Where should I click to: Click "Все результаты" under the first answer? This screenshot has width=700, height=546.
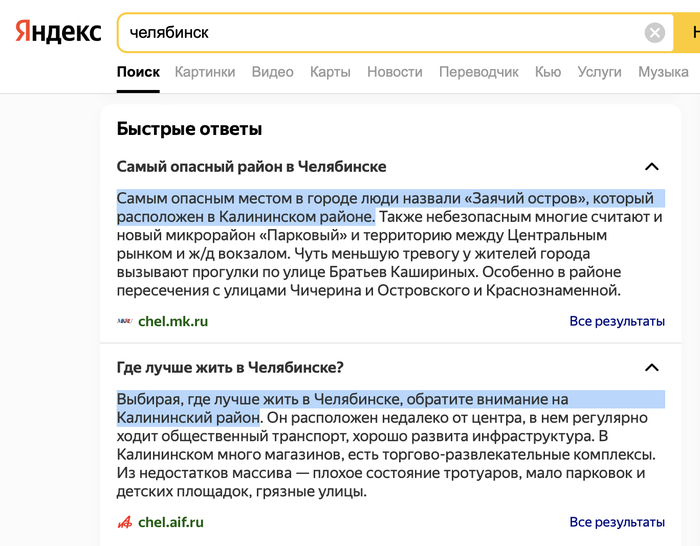617,321
